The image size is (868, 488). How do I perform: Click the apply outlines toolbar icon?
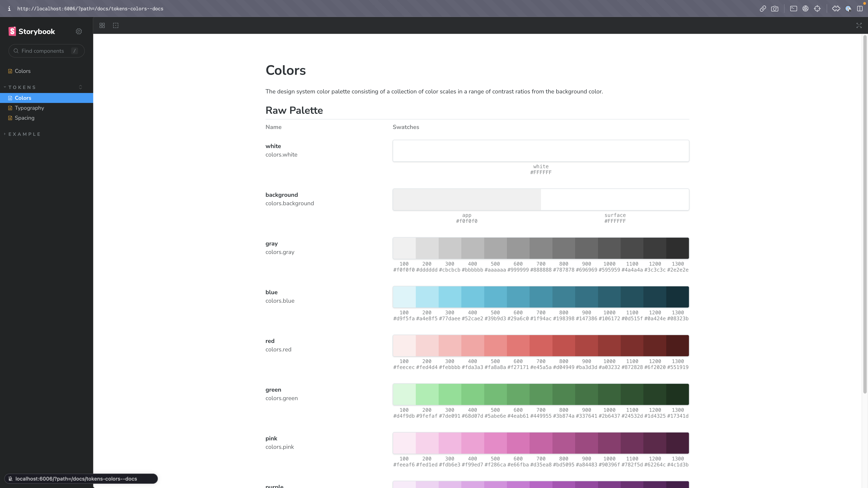[x=115, y=25]
